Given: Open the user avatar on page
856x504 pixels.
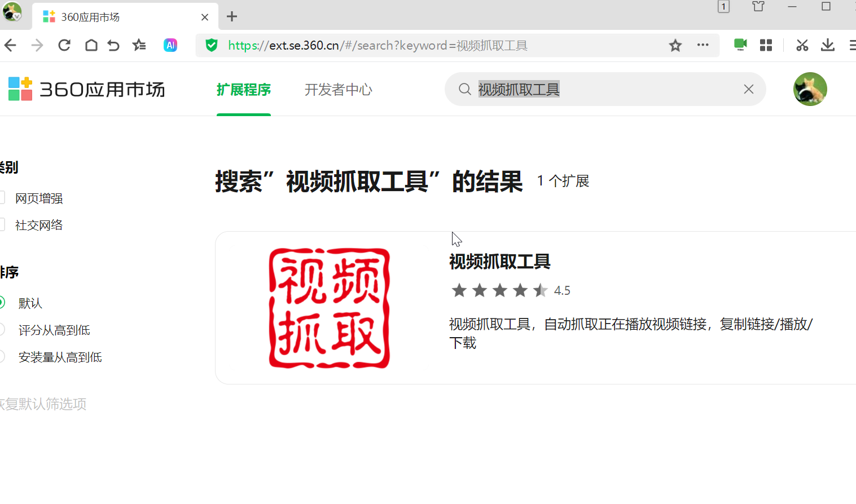Looking at the screenshot, I should (810, 89).
